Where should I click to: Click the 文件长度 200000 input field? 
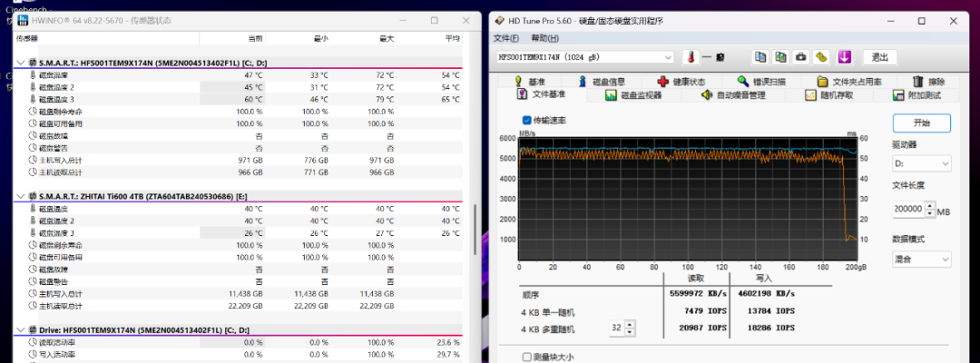(908, 210)
